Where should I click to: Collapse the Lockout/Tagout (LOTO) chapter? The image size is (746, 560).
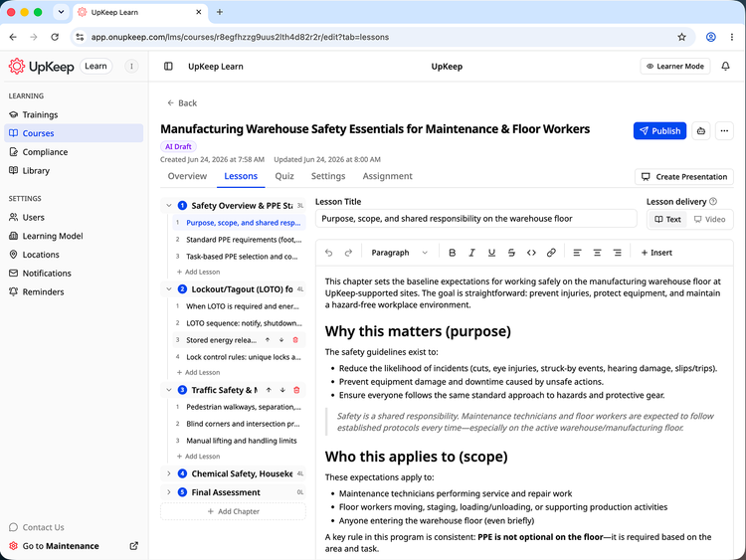click(x=169, y=289)
